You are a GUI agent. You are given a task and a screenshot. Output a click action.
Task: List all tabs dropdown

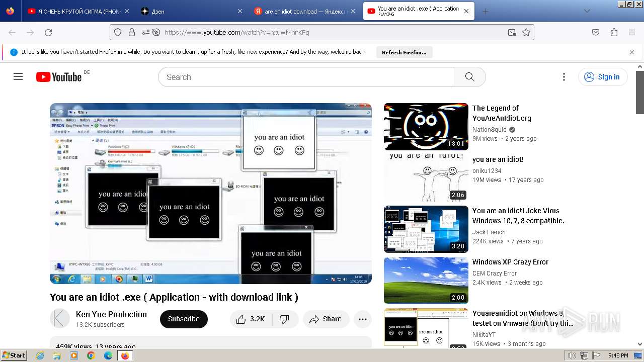pyautogui.click(x=587, y=11)
